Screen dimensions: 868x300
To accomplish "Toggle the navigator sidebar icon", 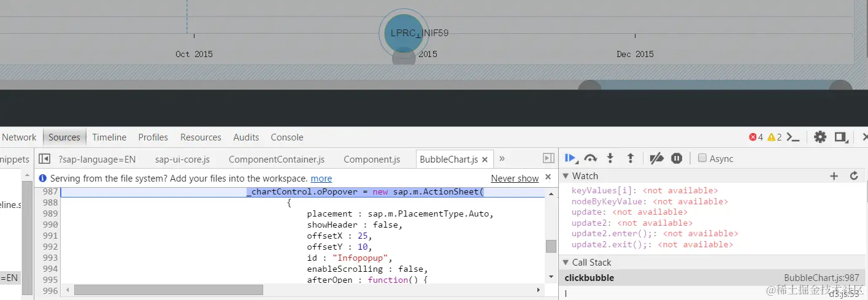I will (44, 159).
